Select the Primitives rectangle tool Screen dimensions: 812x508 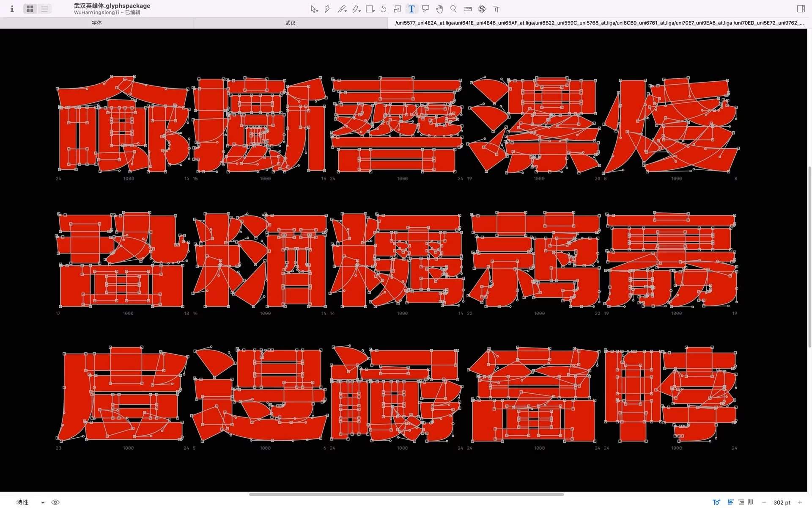click(370, 9)
